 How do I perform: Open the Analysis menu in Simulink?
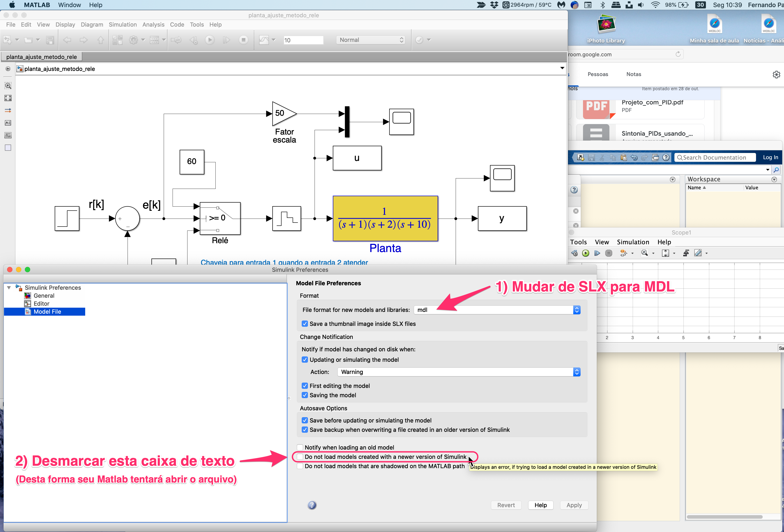(153, 25)
